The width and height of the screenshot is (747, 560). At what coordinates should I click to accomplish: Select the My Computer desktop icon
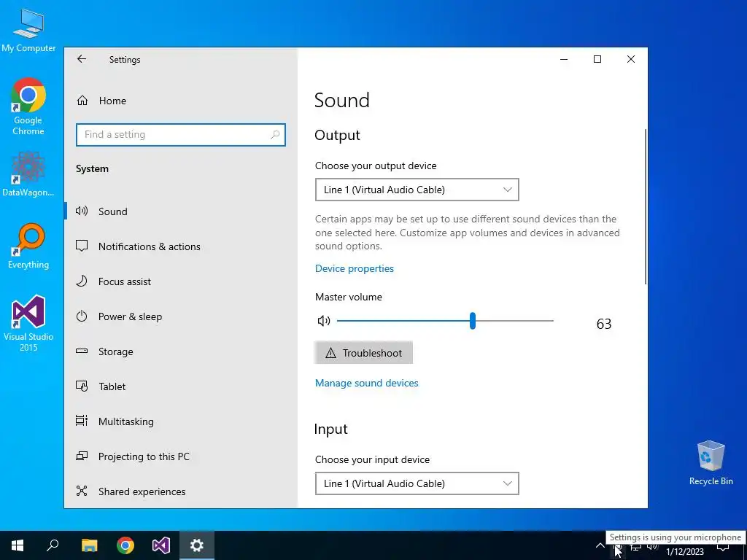click(x=28, y=29)
